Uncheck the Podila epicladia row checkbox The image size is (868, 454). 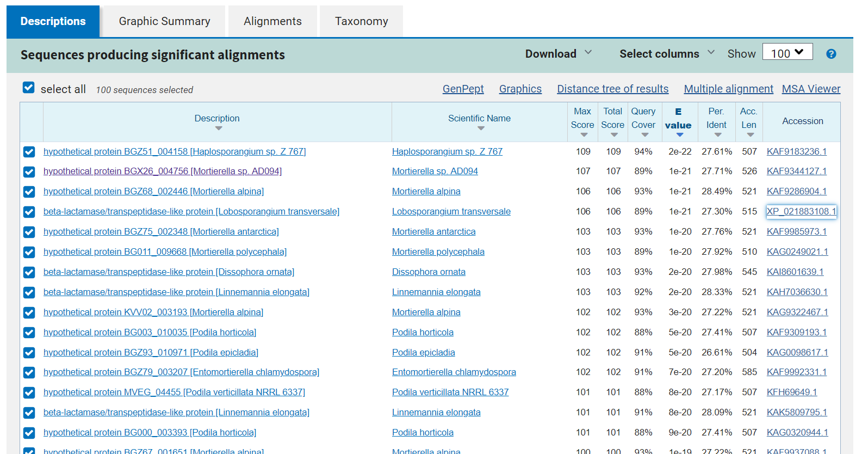point(29,353)
